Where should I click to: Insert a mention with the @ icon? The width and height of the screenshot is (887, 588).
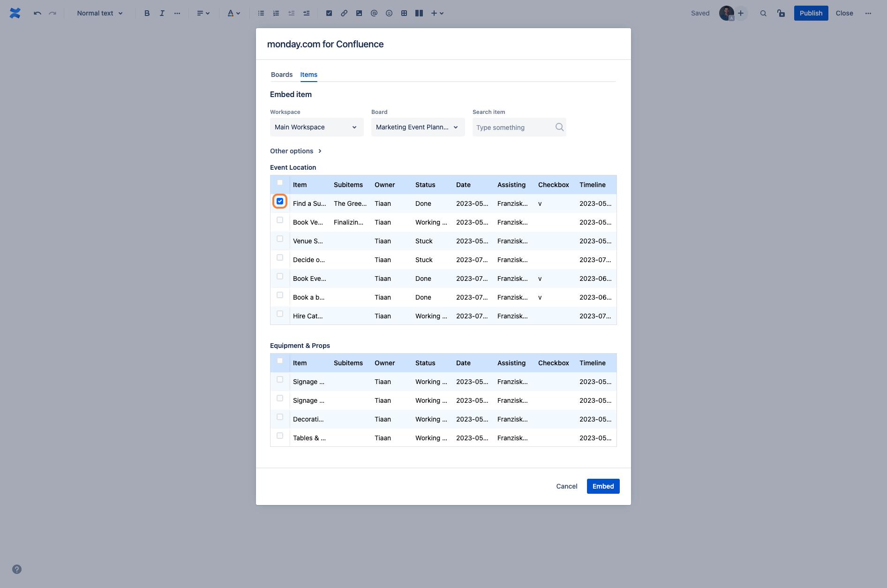click(374, 13)
